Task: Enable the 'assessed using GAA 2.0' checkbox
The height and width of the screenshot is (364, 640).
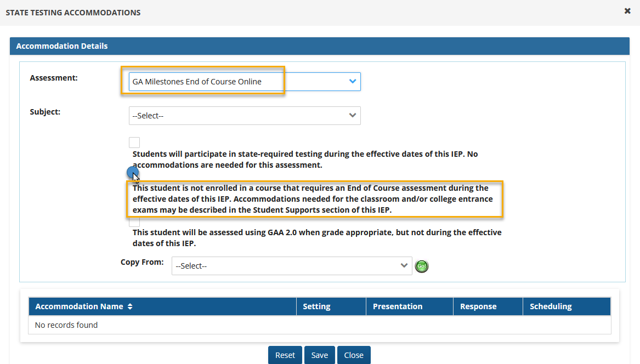Action: point(134,222)
